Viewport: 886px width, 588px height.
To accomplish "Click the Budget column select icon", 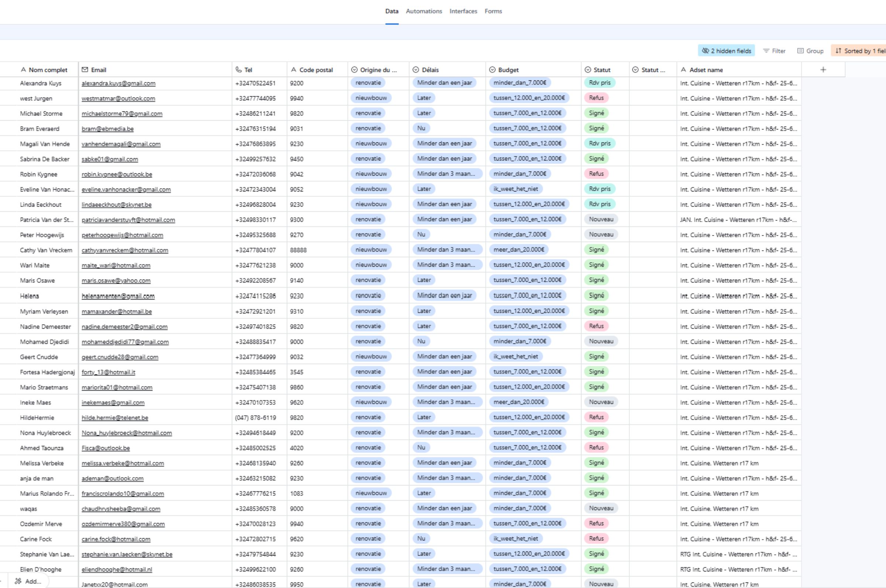I will (x=492, y=70).
